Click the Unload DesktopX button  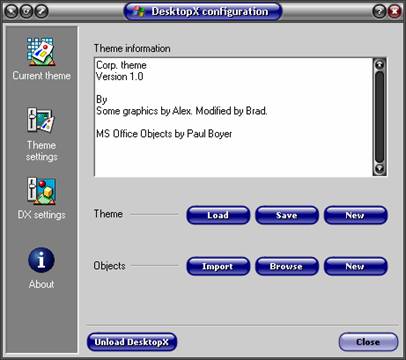(x=132, y=342)
